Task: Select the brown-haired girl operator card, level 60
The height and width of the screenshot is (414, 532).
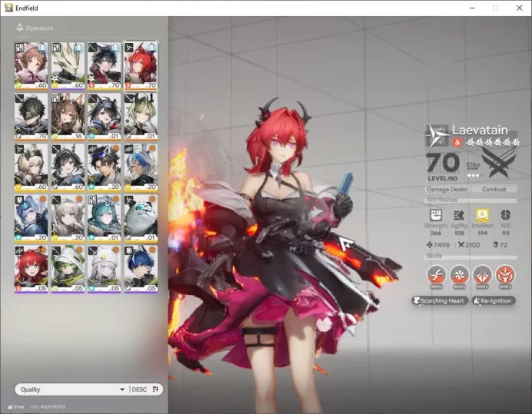Action: pos(32,66)
